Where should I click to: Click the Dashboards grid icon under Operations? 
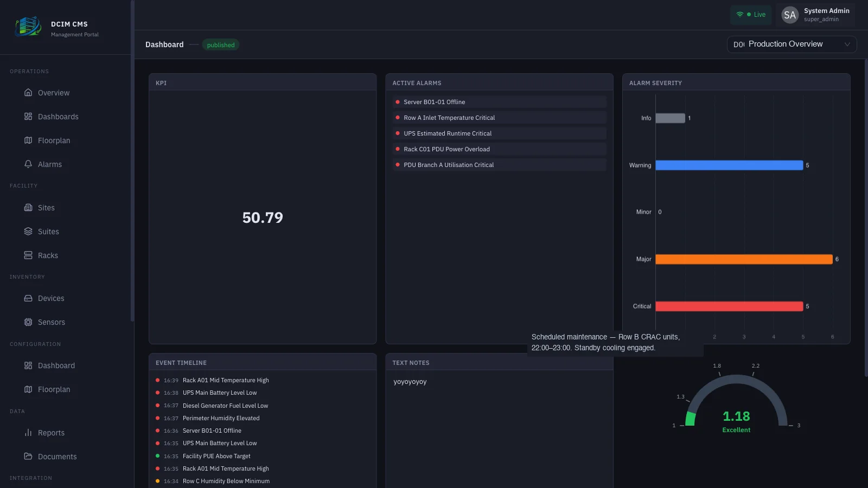coord(28,117)
